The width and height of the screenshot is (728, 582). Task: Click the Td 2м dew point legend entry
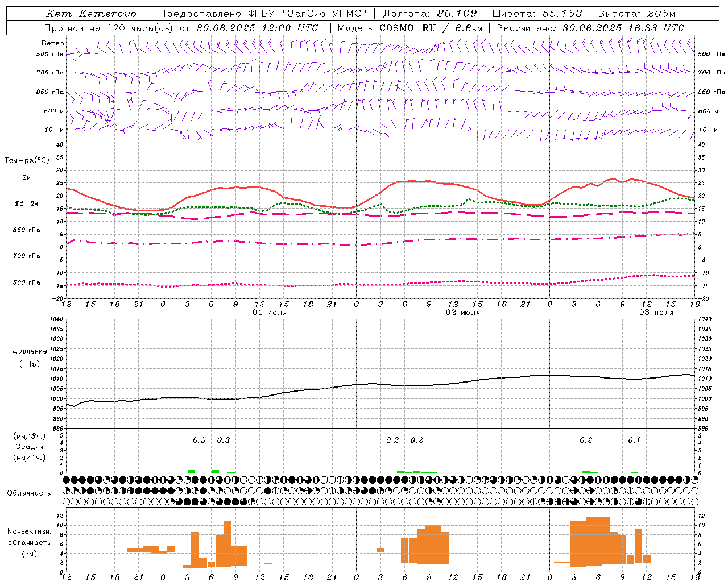(27, 203)
